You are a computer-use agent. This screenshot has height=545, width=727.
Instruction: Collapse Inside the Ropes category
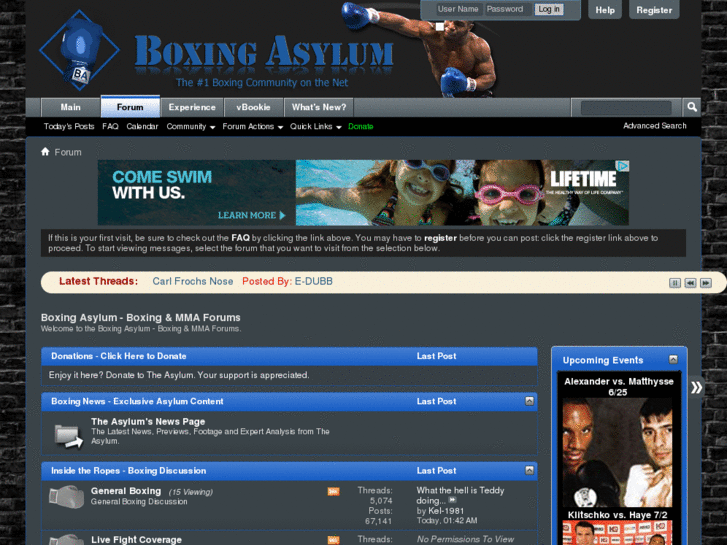(529, 470)
